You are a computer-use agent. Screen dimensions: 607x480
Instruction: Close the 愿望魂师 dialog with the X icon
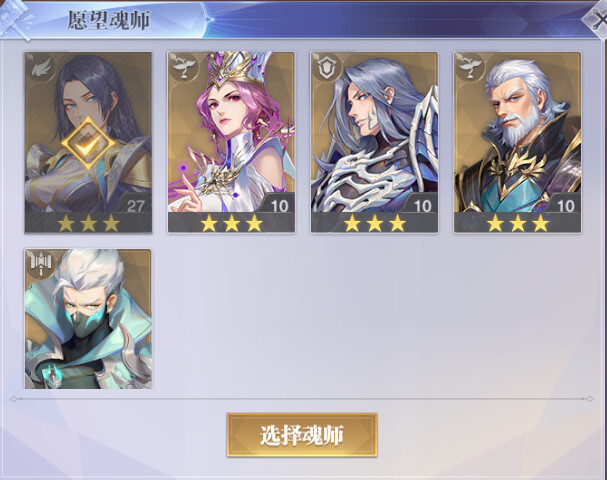(x=597, y=20)
